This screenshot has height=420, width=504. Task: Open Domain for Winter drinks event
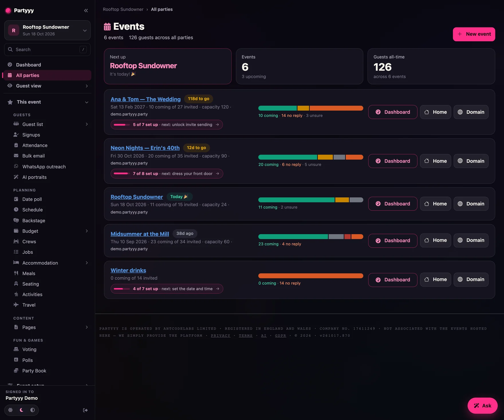471,279
